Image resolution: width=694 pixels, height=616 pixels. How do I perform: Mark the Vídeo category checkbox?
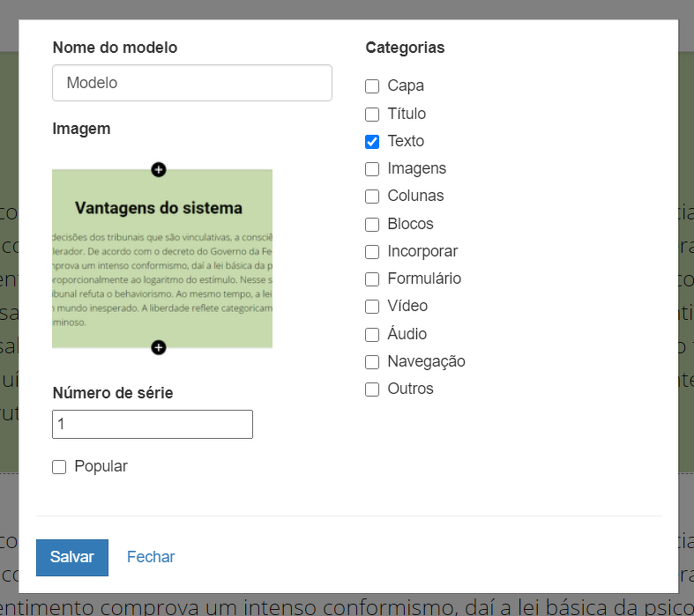(x=372, y=307)
